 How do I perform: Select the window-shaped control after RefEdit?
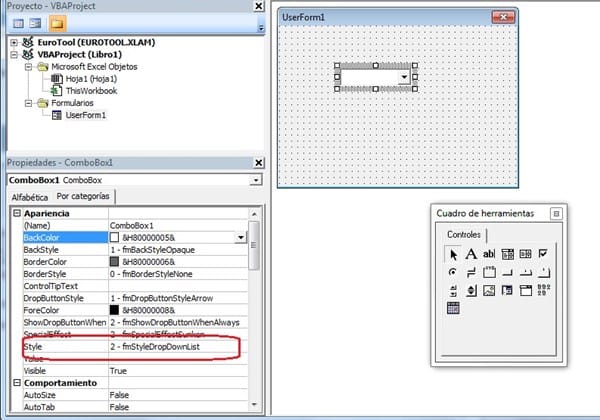point(525,290)
